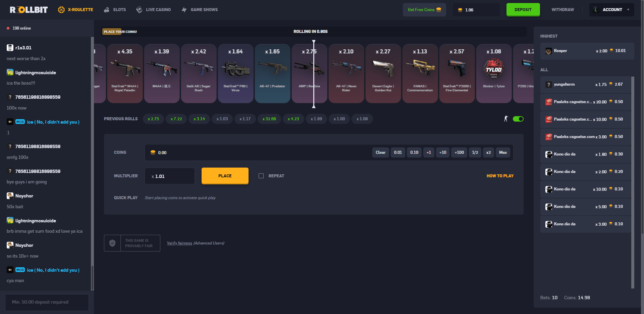The image size is (644, 314).
Task: Click the provably fair shield icon
Action: pos(112,243)
